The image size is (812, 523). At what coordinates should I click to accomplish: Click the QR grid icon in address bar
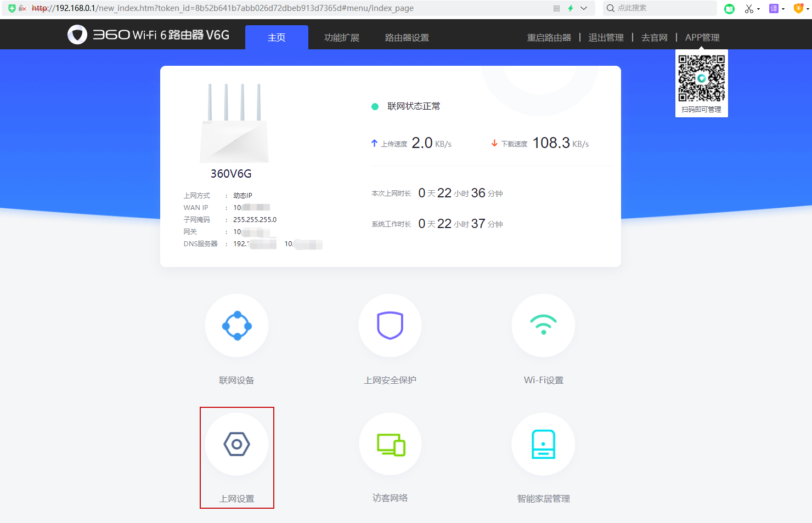(x=556, y=8)
